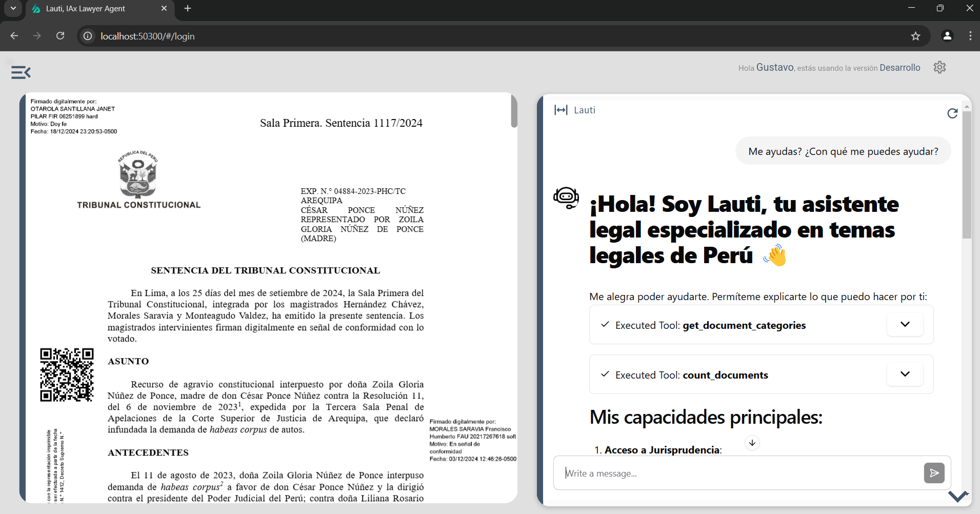Image resolution: width=980 pixels, height=514 pixels.
Task: Collapse the sidebar menu icon
Action: click(x=21, y=72)
